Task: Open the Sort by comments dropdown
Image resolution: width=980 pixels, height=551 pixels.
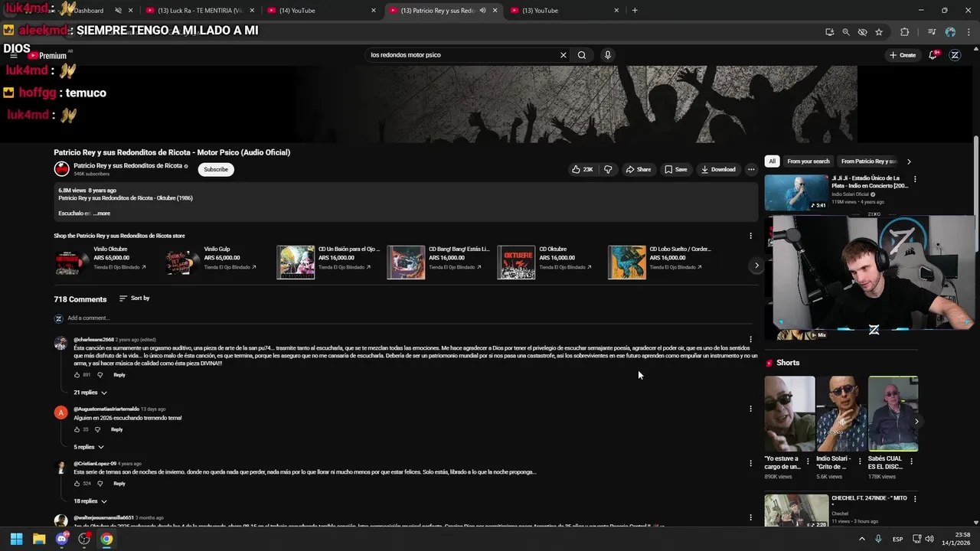Action: click(134, 298)
